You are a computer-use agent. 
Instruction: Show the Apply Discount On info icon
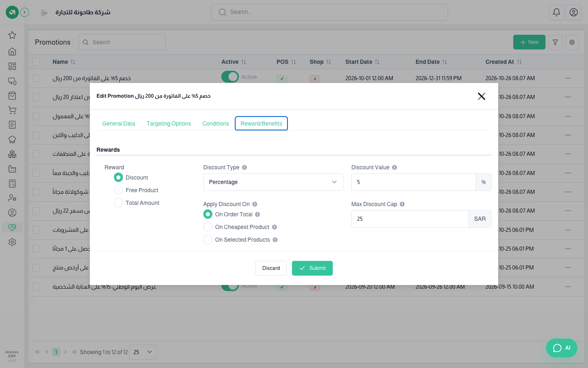[x=255, y=204]
